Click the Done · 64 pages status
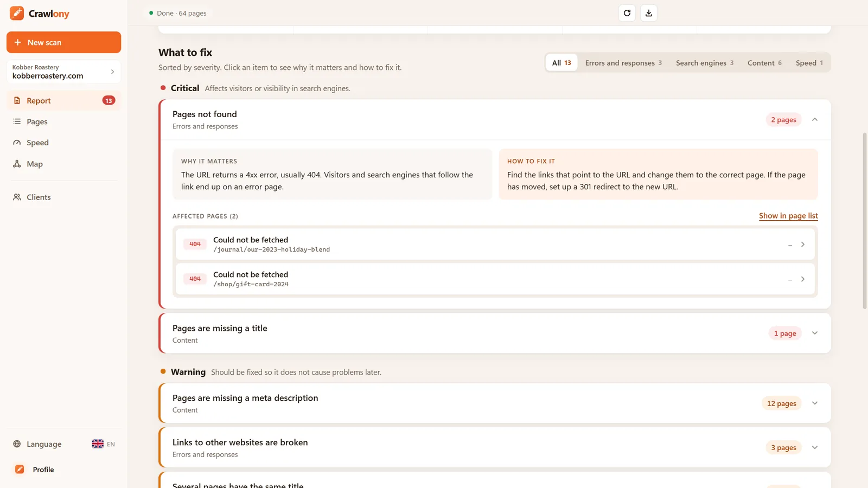 [178, 13]
